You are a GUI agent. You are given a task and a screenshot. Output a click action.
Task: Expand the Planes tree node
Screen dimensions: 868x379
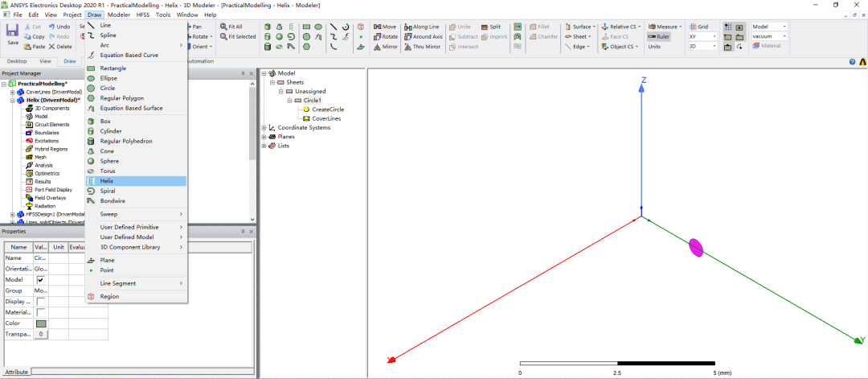[x=264, y=136]
